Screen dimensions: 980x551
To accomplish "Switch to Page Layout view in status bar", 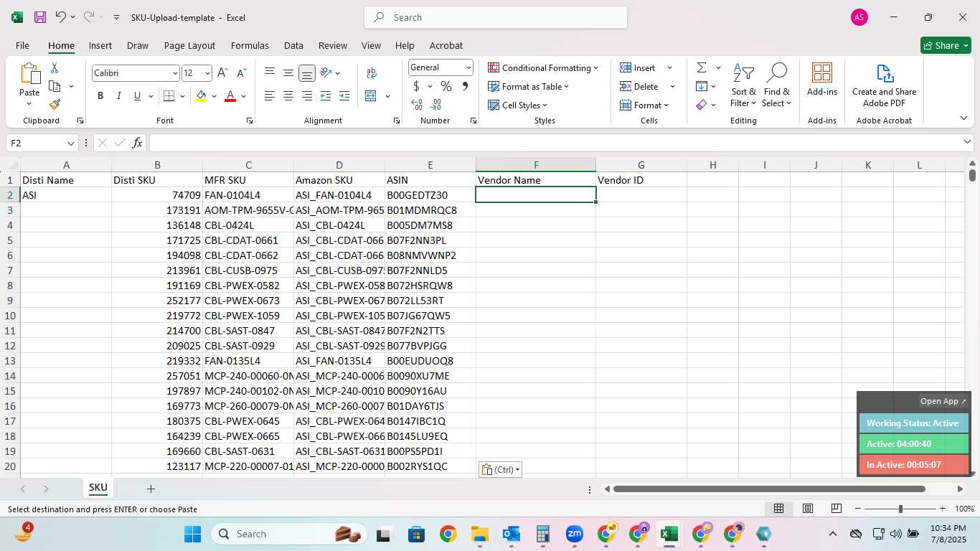I will [x=808, y=509].
